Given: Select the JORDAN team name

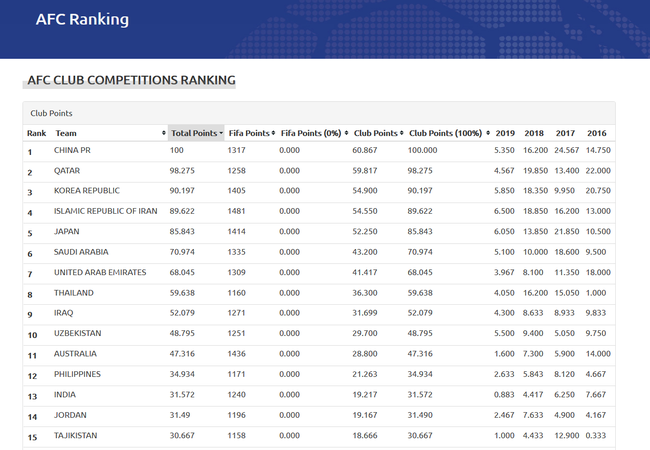Looking at the screenshot, I should pyautogui.click(x=70, y=415).
